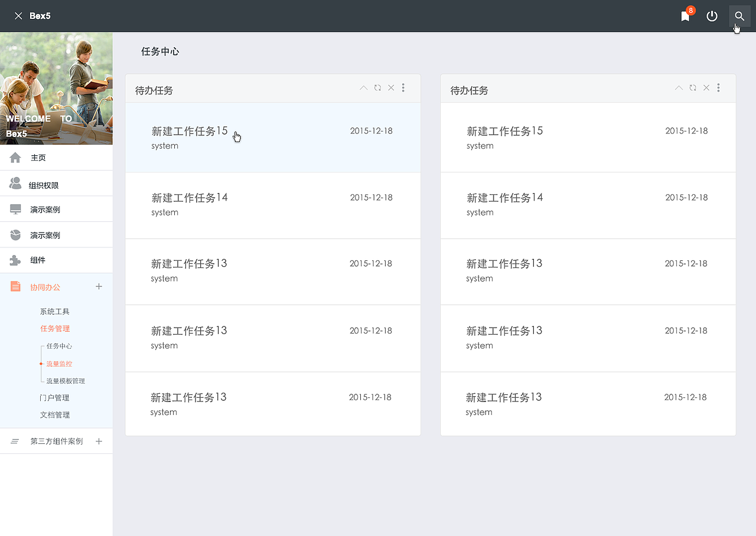Image resolution: width=756 pixels, height=536 pixels.
Task: Expand 协同办公 with its plus icon
Action: 99,286
